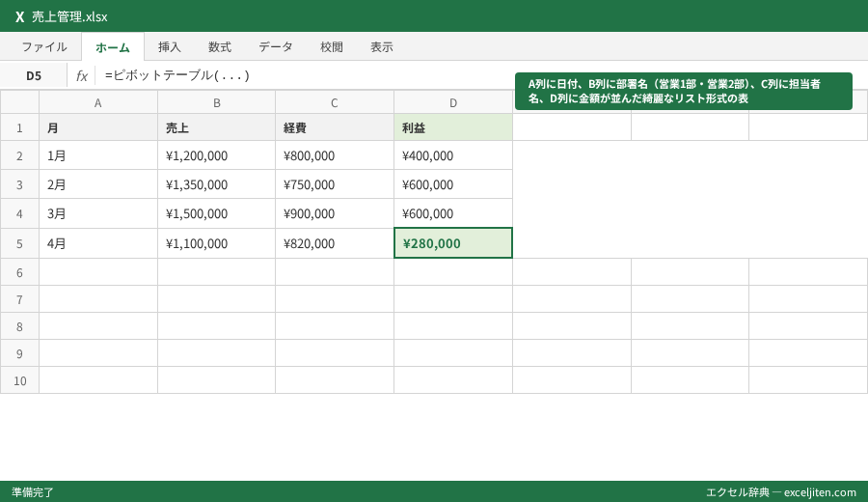
Task: Select row 5 header
Action: [x=19, y=243]
